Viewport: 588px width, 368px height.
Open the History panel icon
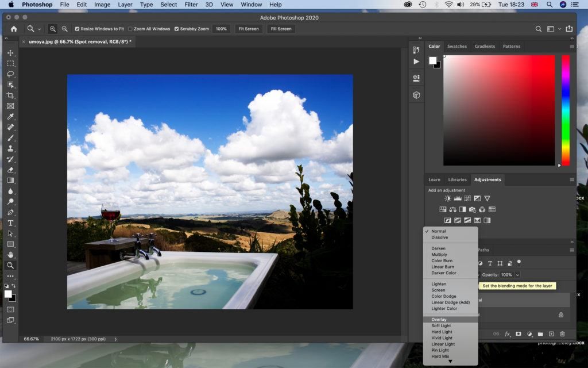click(416, 50)
